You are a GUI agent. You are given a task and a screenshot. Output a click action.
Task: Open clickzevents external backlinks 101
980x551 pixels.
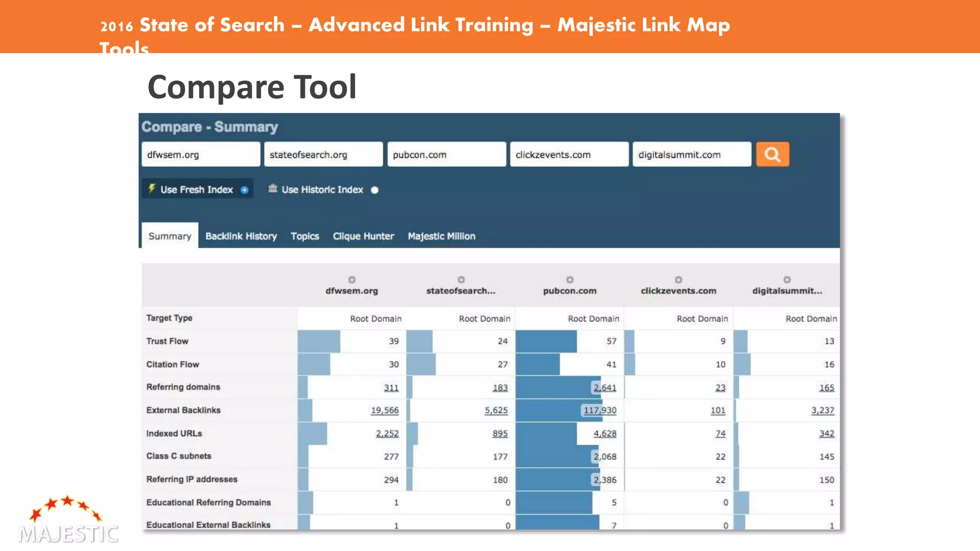tap(718, 410)
